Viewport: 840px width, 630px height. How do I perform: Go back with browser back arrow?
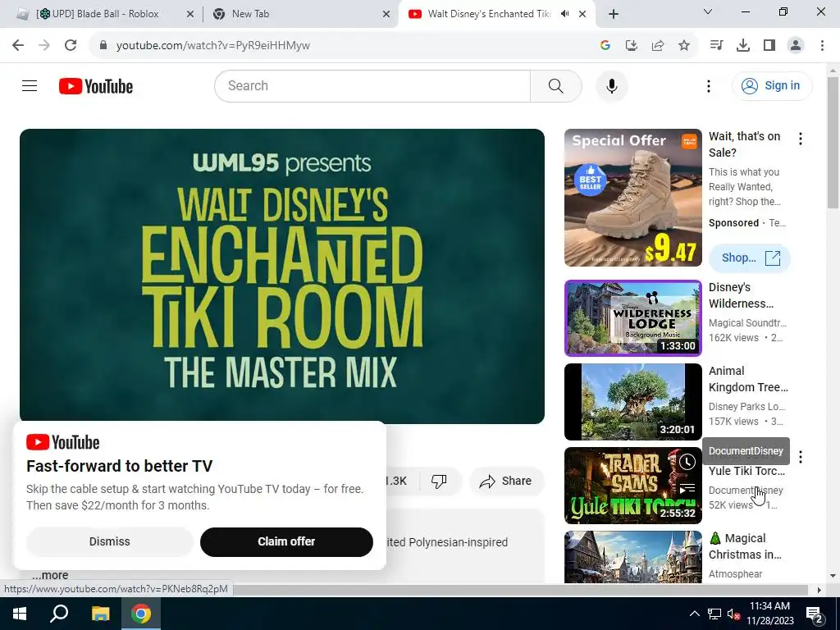(x=18, y=45)
